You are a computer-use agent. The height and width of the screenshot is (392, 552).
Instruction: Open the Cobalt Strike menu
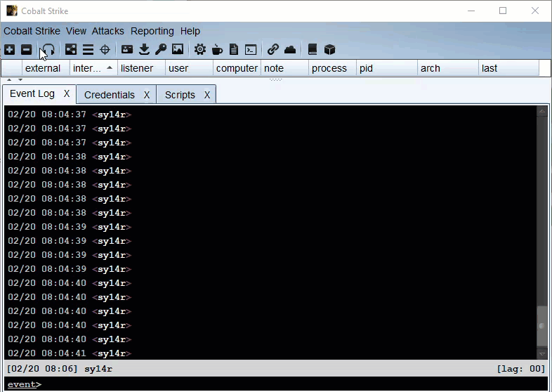click(x=32, y=31)
